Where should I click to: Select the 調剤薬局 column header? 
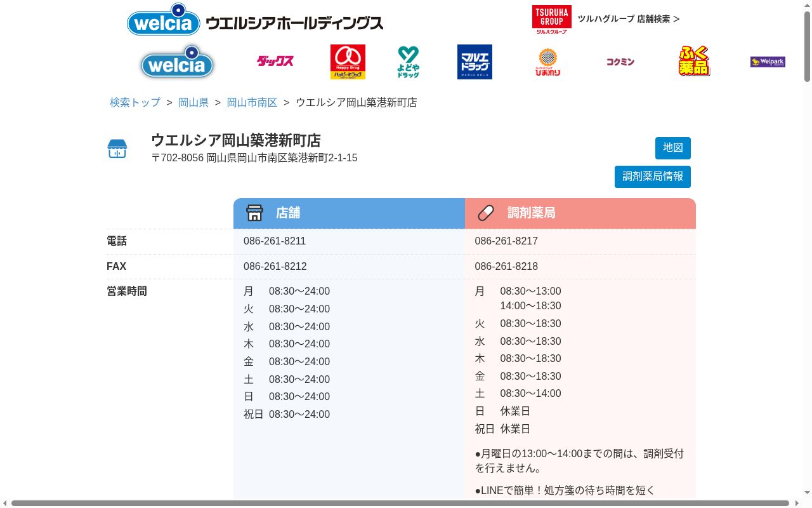(580, 213)
